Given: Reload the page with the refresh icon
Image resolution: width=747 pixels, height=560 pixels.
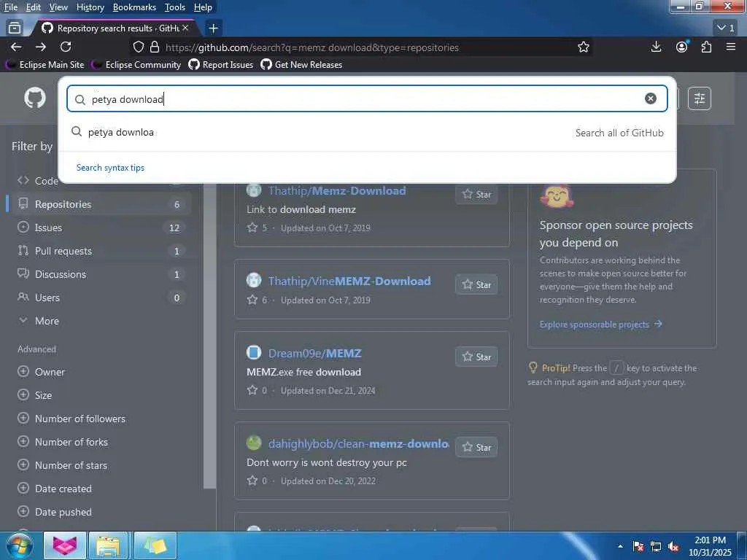Looking at the screenshot, I should pyautogui.click(x=66, y=47).
